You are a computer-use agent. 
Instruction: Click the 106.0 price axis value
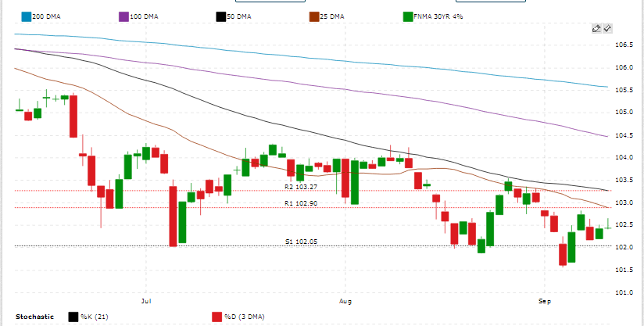[624, 67]
